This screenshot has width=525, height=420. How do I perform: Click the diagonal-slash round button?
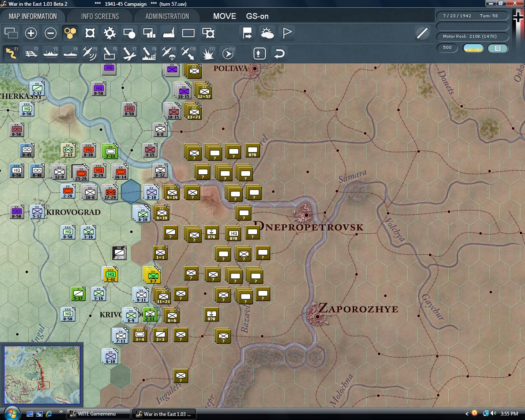pos(422,33)
